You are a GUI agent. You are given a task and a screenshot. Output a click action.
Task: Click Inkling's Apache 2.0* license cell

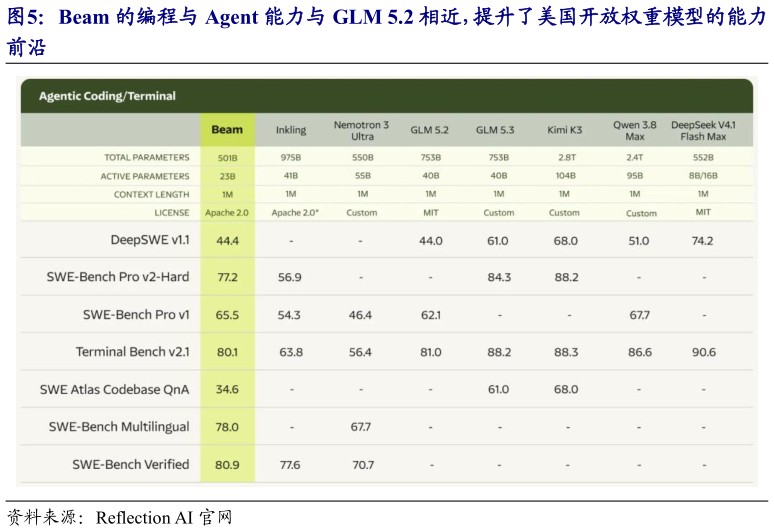295,213
